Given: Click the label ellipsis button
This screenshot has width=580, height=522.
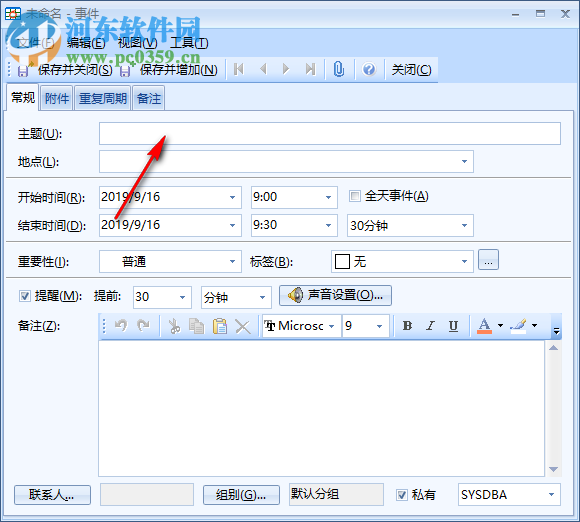Looking at the screenshot, I should click(488, 260).
